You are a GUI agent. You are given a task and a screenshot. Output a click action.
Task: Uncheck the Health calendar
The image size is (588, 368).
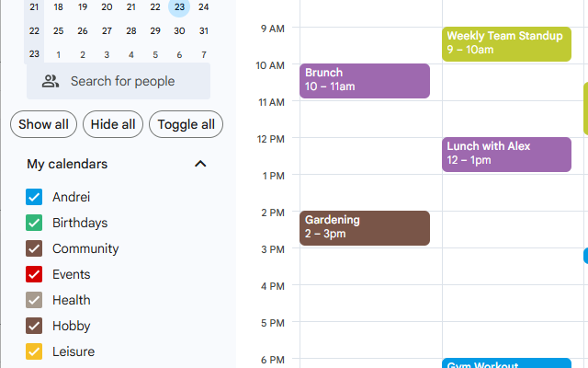(34, 300)
